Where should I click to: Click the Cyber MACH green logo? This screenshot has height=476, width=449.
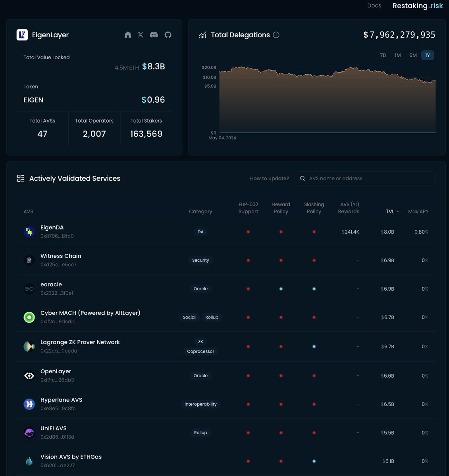(29, 317)
